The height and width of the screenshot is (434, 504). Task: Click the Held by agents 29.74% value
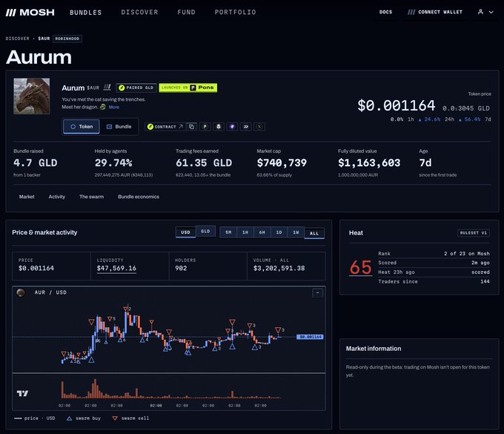tap(113, 162)
